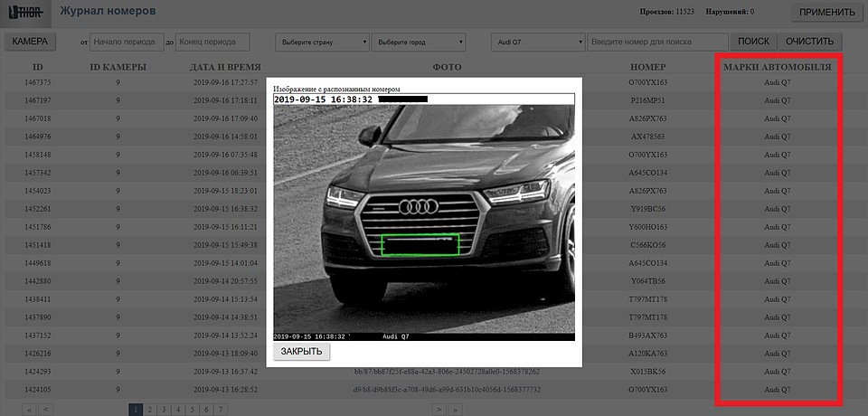This screenshot has width=868, height=416.
Task: Click date 2019-09-14 20:57:55
Action: (225, 281)
